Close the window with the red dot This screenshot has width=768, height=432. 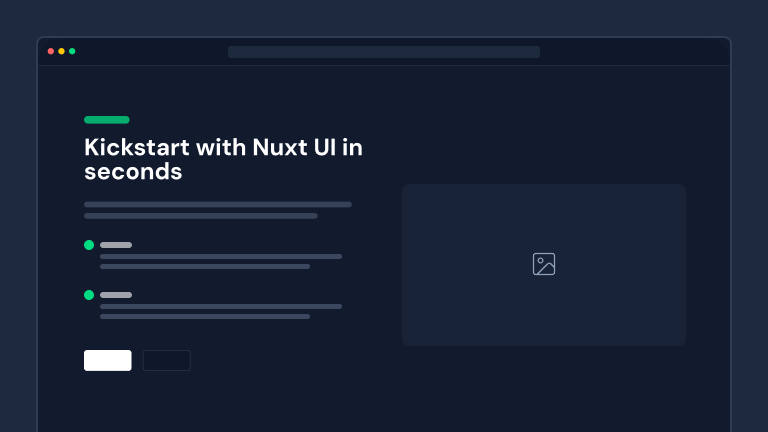pyautogui.click(x=51, y=51)
